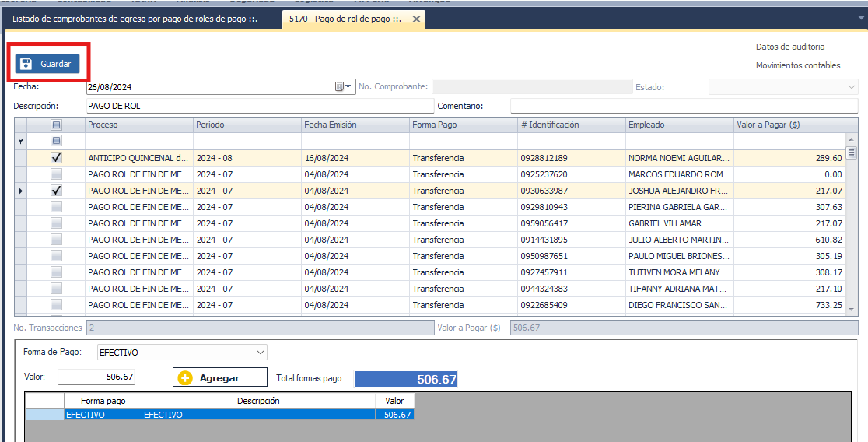Viewport: 868px width, 442px height.
Task: Toggle the select-all checkbox in grid header
Action: click(56, 125)
